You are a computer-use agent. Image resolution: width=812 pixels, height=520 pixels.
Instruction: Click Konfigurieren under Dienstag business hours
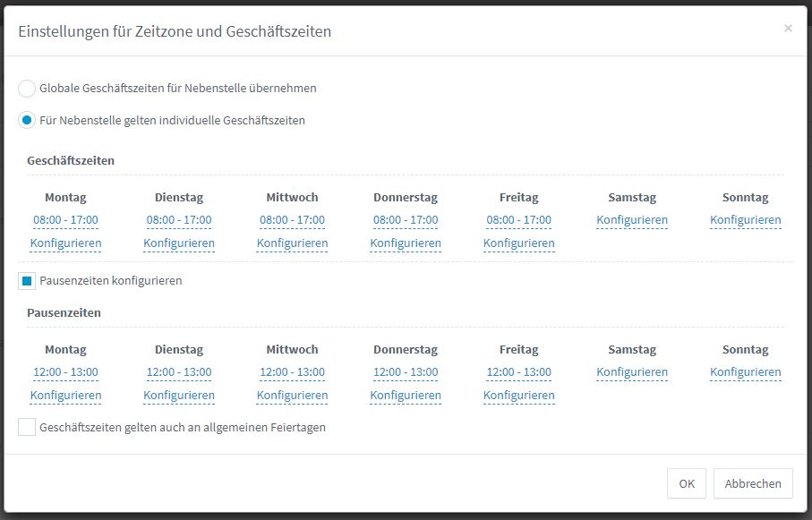(179, 243)
